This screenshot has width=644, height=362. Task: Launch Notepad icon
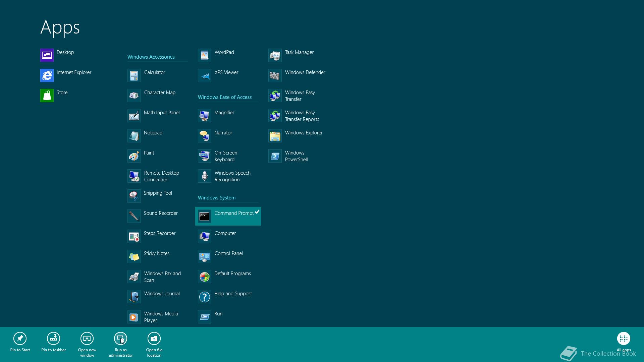(x=134, y=136)
